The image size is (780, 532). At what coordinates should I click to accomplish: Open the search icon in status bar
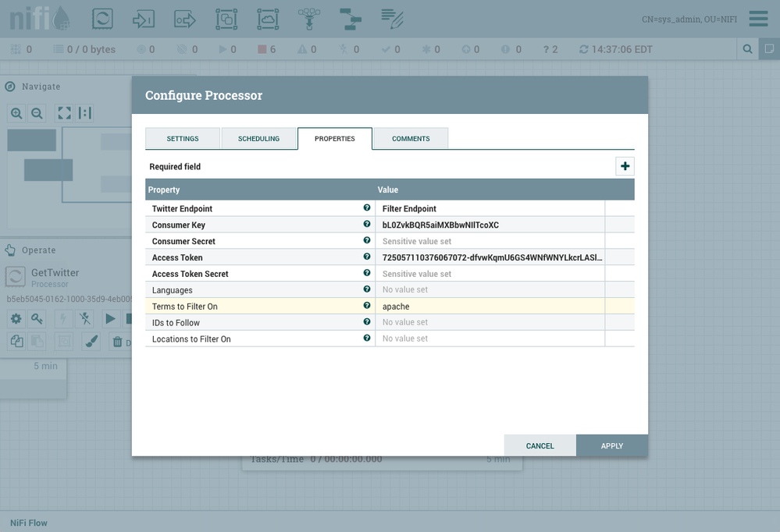(747, 48)
